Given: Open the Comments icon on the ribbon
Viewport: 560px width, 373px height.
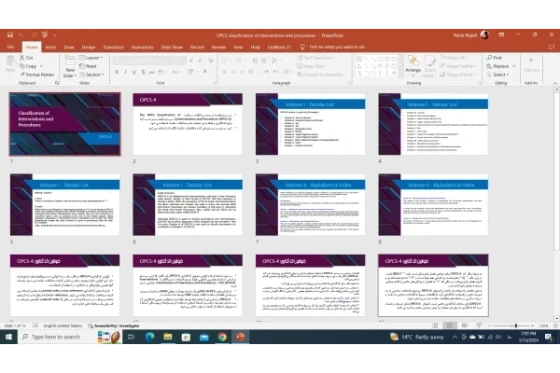Looking at the screenshot, I should point(551,47).
